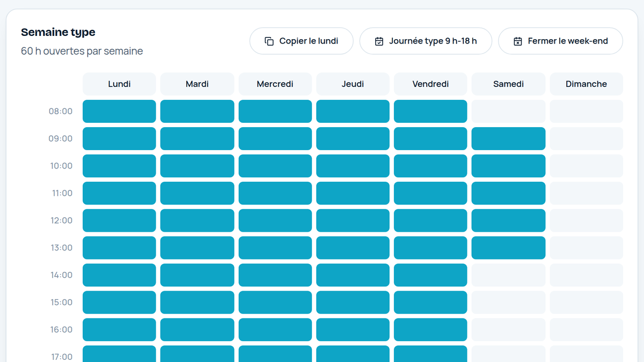
Task: Select the Dimanche column header
Action: (x=586, y=84)
